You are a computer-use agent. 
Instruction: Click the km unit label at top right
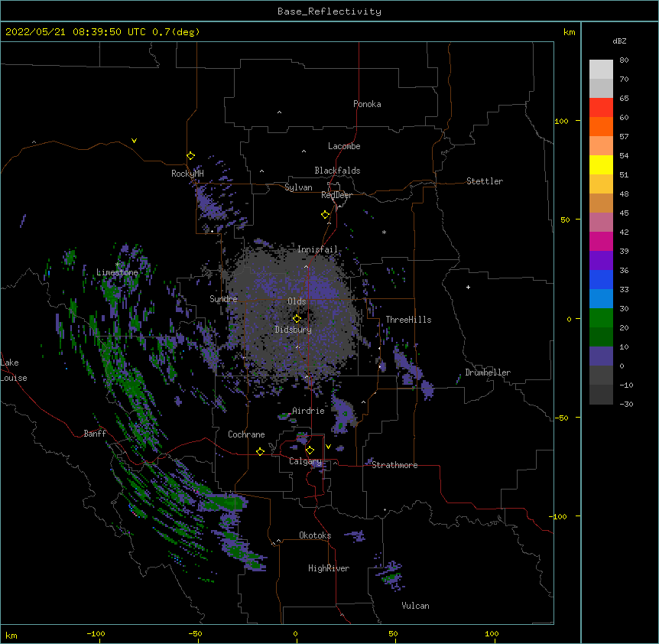[x=569, y=32]
